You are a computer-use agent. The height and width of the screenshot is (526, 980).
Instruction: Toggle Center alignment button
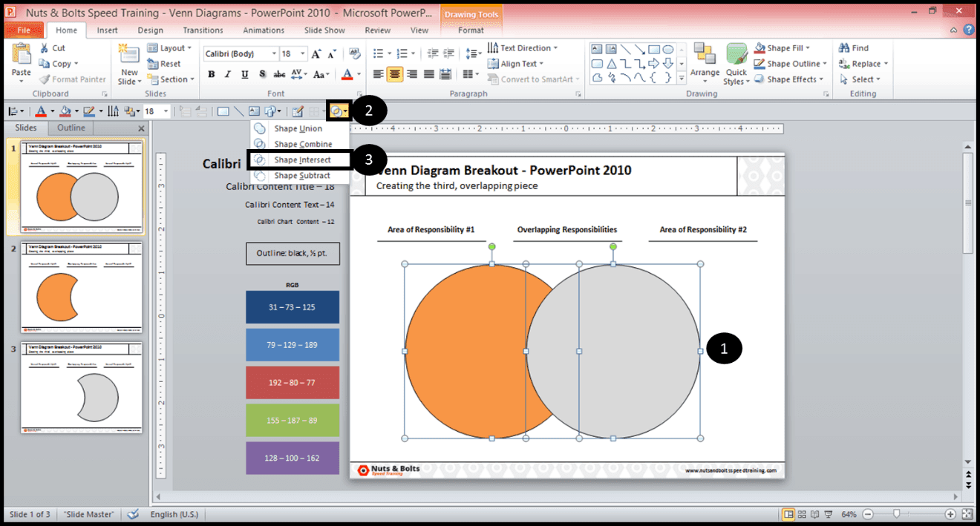pyautogui.click(x=394, y=74)
